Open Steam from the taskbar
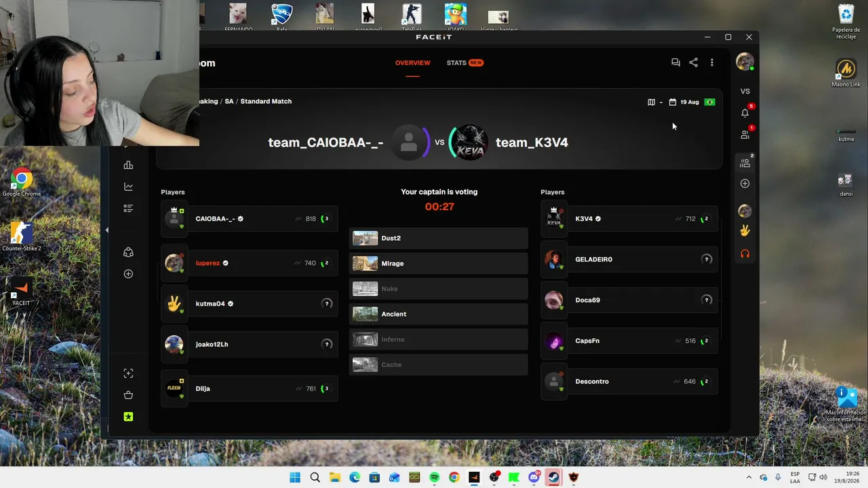This screenshot has height=488, width=868. click(x=553, y=478)
